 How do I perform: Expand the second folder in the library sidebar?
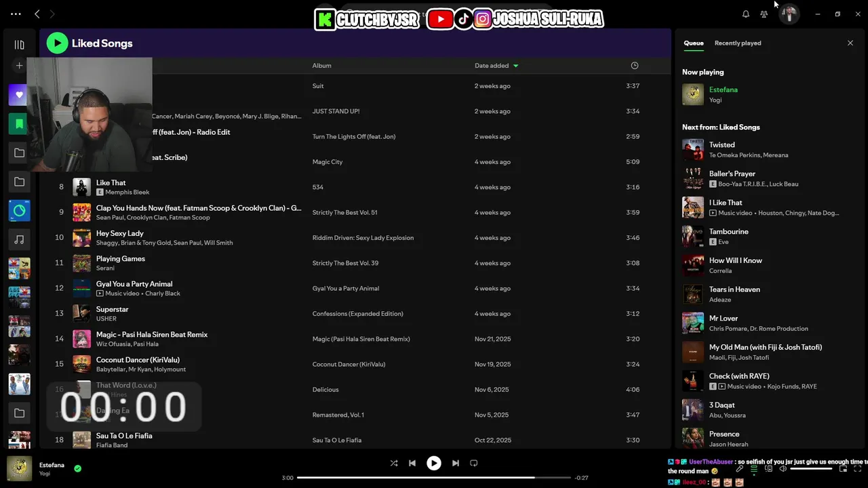click(19, 182)
